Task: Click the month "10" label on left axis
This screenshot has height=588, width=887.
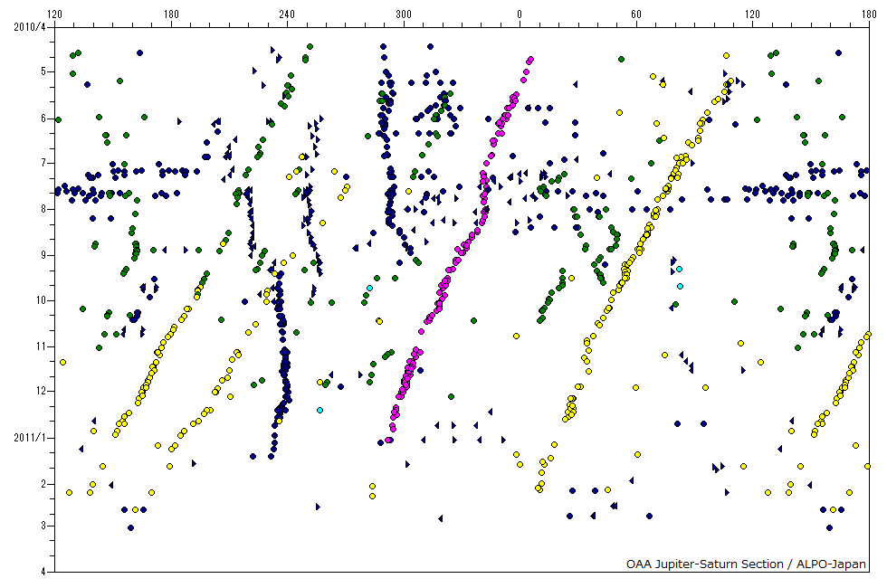Action: tap(41, 300)
